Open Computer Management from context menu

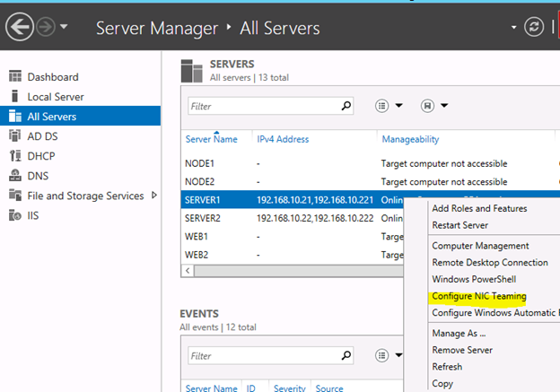point(480,246)
